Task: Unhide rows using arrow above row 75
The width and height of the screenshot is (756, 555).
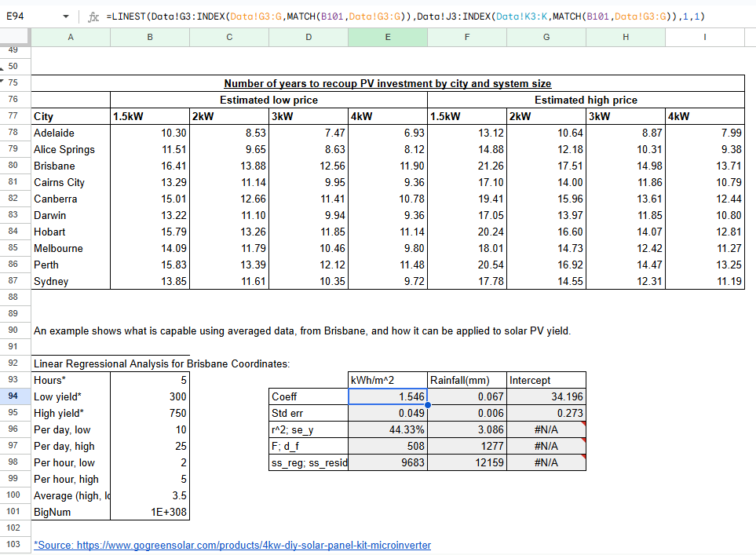Action: (3, 79)
